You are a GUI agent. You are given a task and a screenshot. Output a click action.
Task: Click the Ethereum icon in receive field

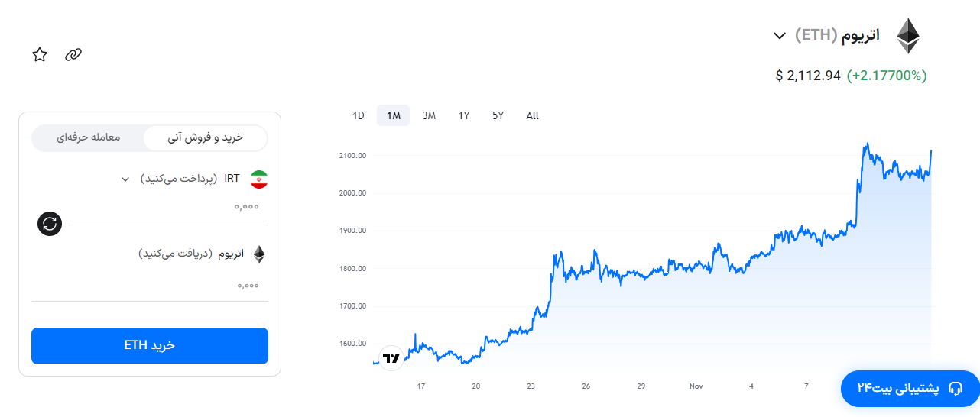(x=259, y=254)
